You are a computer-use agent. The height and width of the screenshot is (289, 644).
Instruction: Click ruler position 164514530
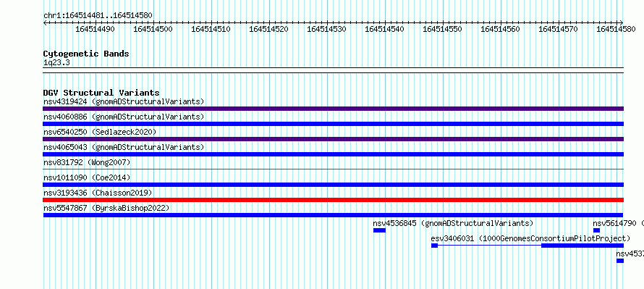coord(327,29)
